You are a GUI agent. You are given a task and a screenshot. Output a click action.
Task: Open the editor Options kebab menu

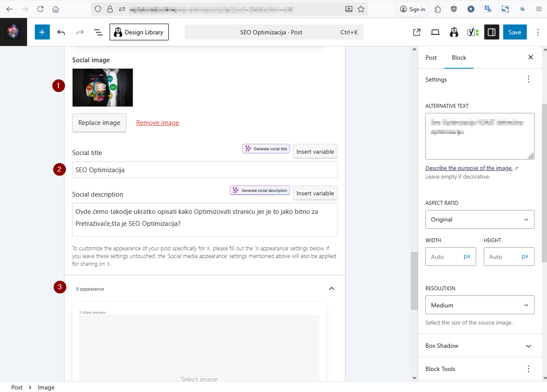(538, 32)
